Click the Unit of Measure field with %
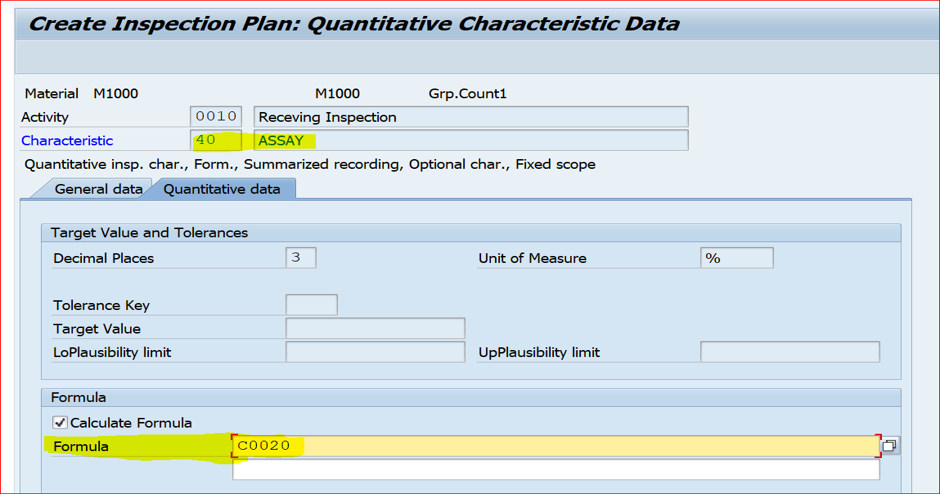 [737, 258]
